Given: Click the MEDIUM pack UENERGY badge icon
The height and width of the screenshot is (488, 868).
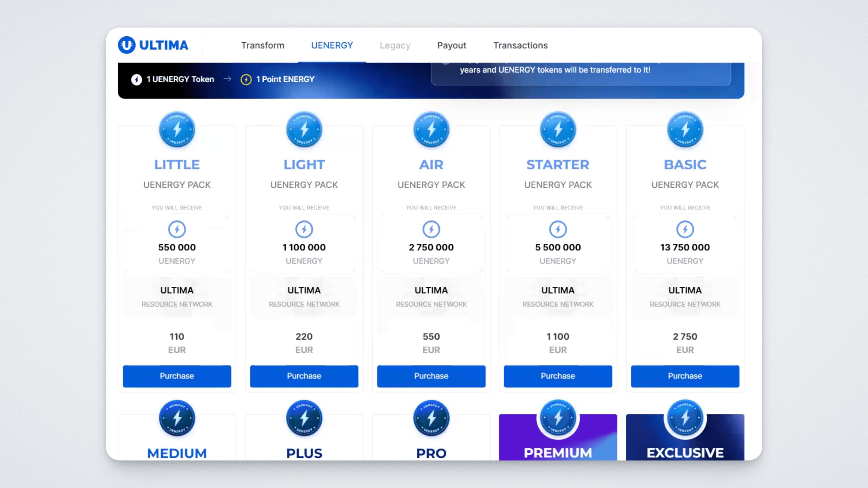Looking at the screenshot, I should click(x=177, y=418).
